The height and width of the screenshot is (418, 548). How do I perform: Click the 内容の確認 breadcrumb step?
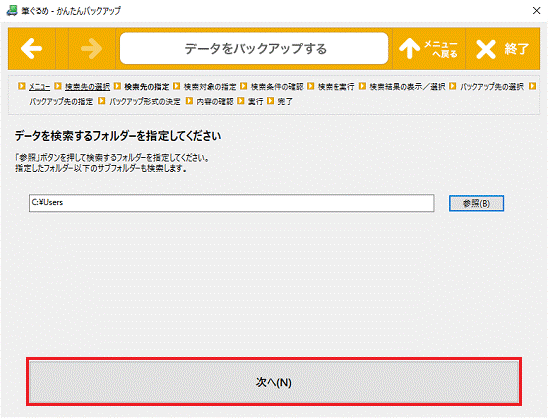coord(215,102)
